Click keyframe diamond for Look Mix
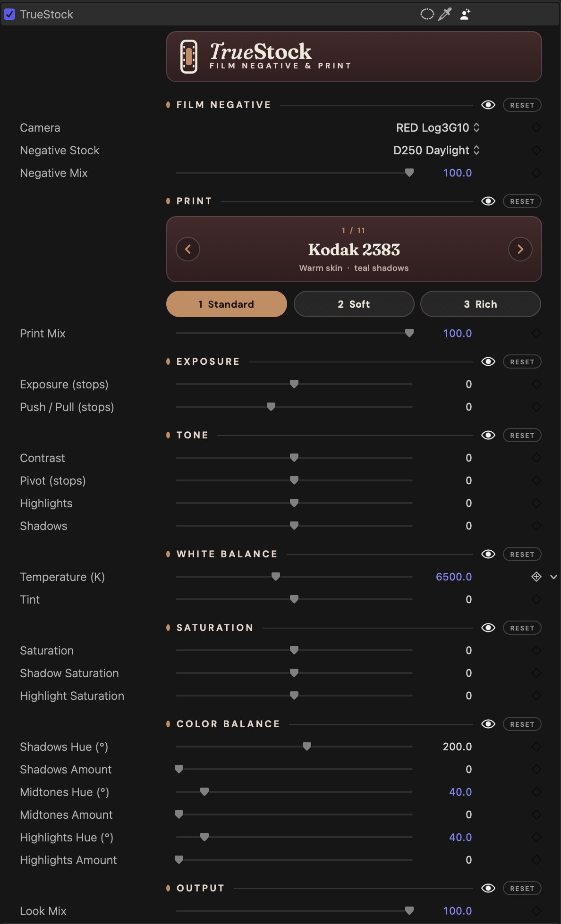Image resolution: width=561 pixels, height=924 pixels. tap(536, 911)
